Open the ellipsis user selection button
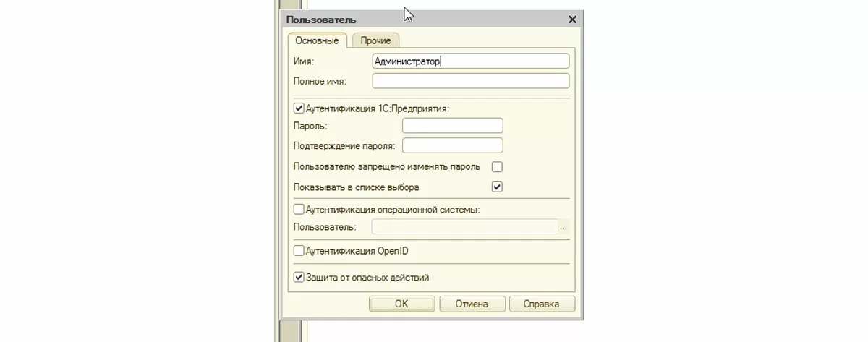This screenshot has width=868, height=342. [563, 228]
